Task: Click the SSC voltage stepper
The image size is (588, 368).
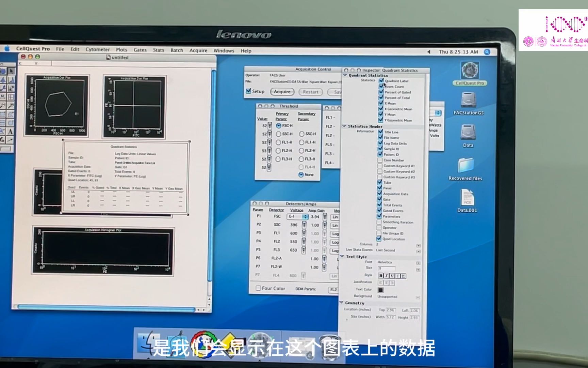Action: (304, 225)
